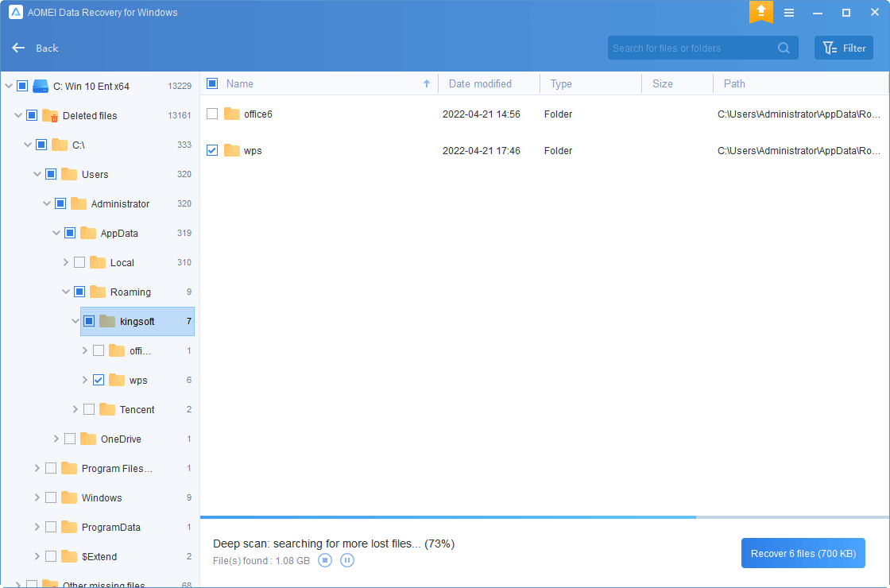Collapse the Roaming folder node

pos(66,292)
